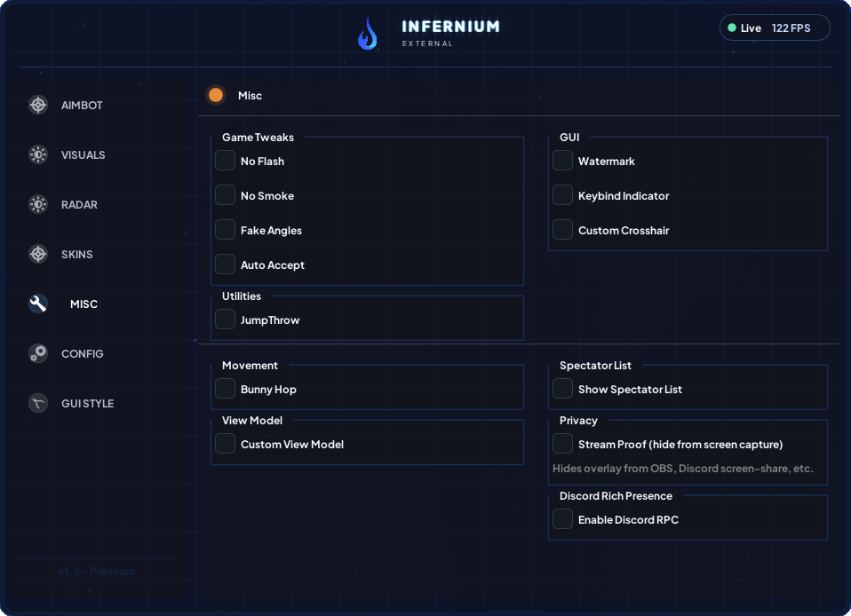The height and width of the screenshot is (616, 851).
Task: Click the EXTERNAL subtitle text
Action: pyautogui.click(x=427, y=43)
